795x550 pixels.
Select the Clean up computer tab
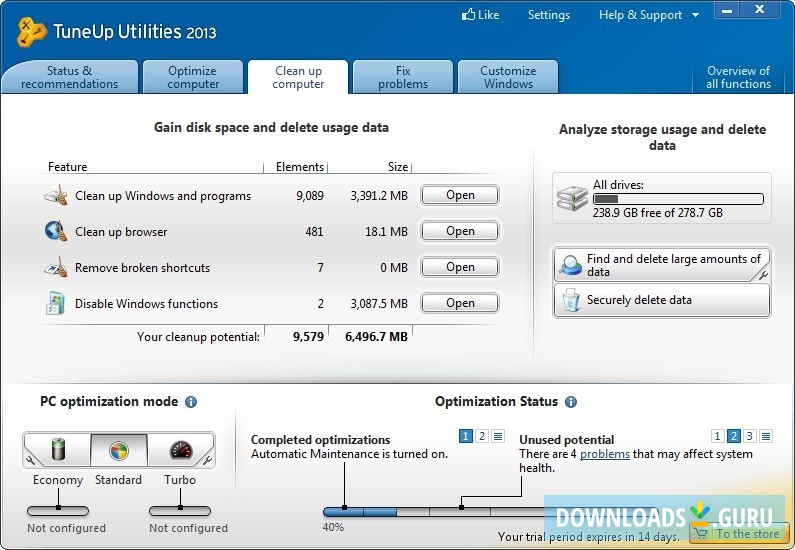click(298, 77)
